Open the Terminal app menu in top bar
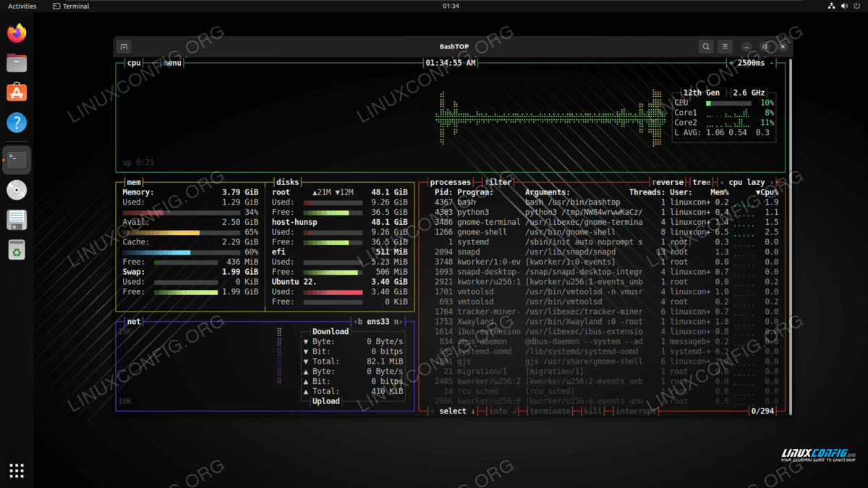This screenshot has width=868, height=488. [x=71, y=6]
